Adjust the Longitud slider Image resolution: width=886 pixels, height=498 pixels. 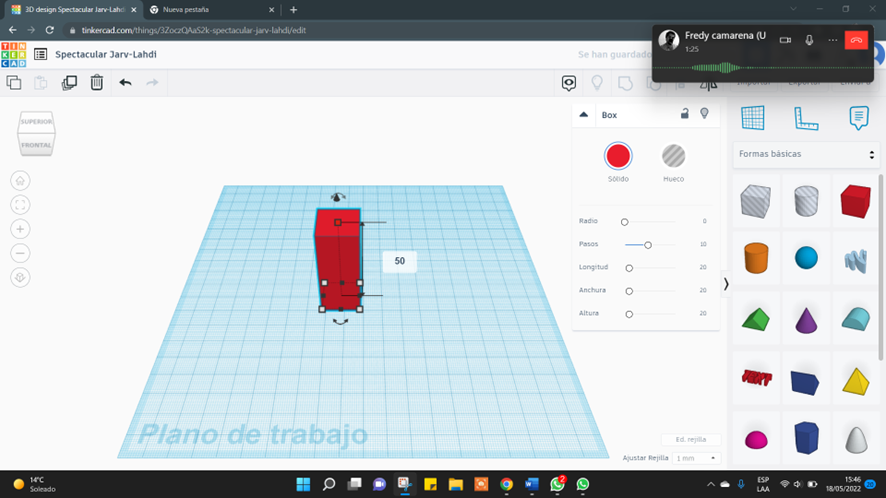coord(629,268)
